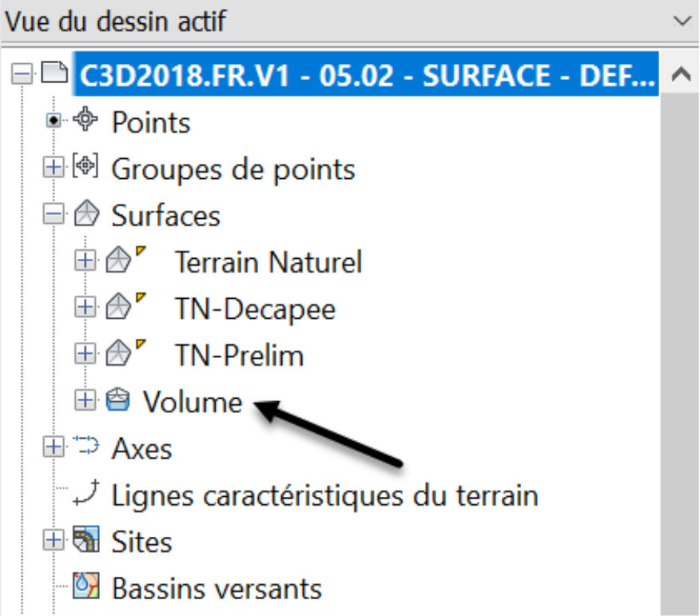The image size is (700, 616).
Task: Click the Surfaces node icon
Action: pyautogui.click(x=86, y=213)
